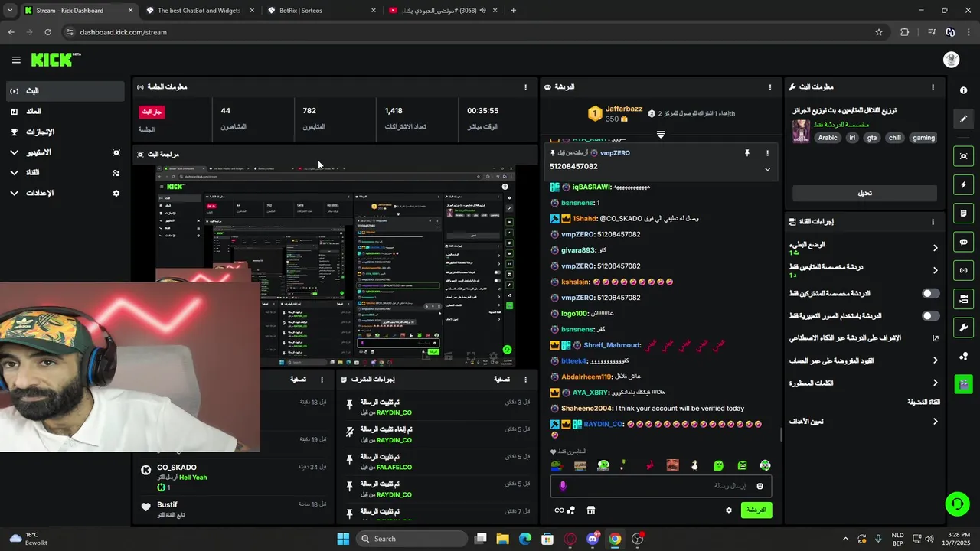Click the chat panel scrollbar
This screenshot has height=551, width=980.
tap(781, 435)
